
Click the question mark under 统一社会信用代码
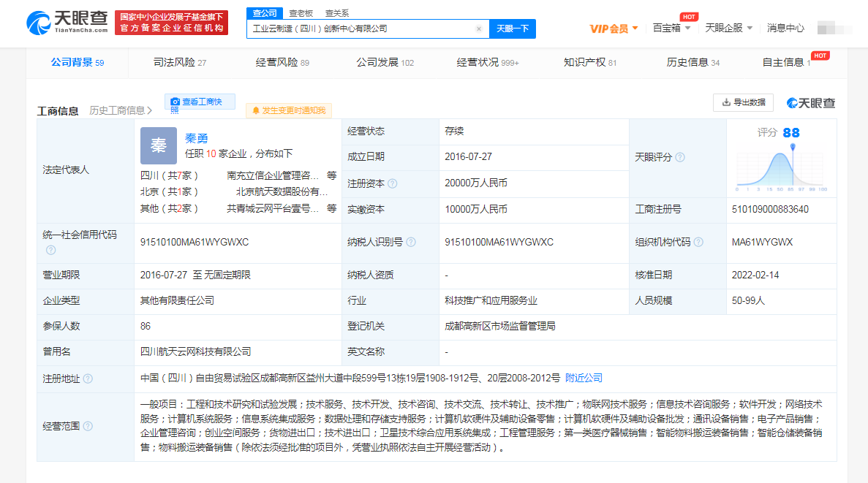tap(50, 250)
